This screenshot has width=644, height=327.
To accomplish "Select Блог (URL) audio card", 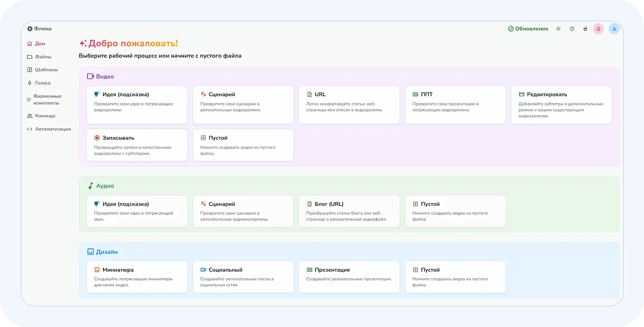I will [x=349, y=211].
